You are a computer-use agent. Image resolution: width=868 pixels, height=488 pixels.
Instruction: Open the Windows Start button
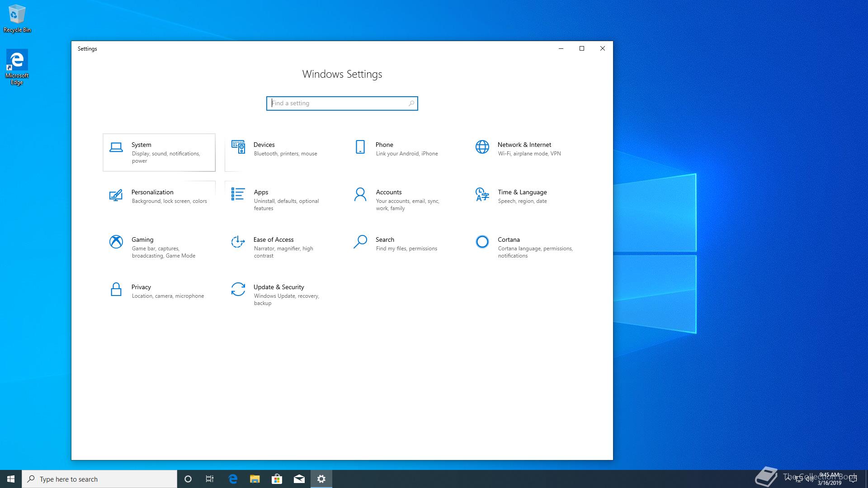tap(11, 479)
